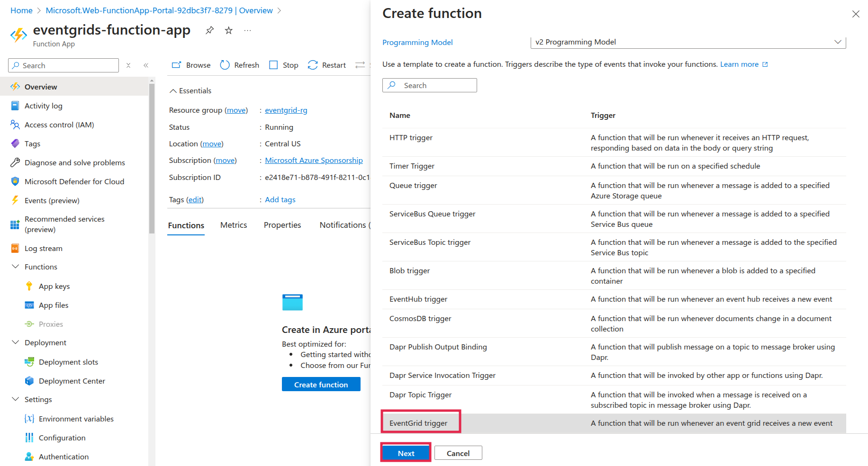Collapse the Functions group in sidebar
This screenshot has width=868, height=466.
15,267
